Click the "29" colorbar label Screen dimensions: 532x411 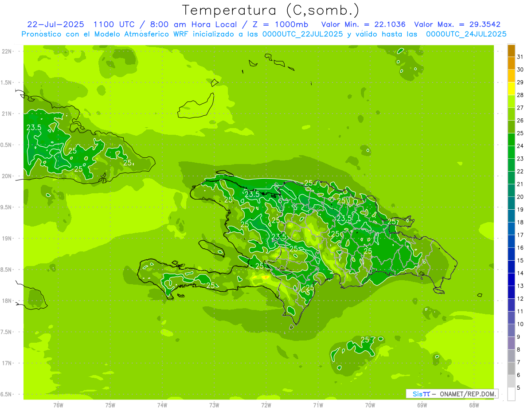pyautogui.click(x=520, y=82)
